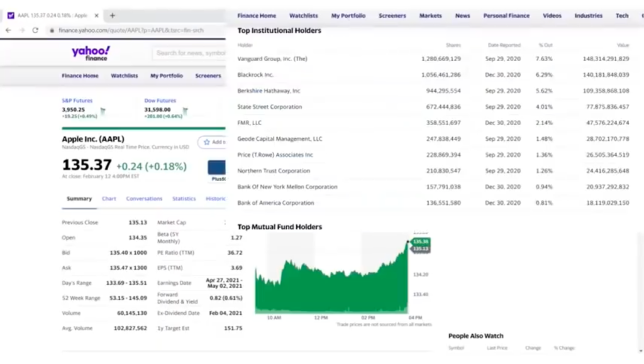Viewport: 644px width, 364px height.
Task: Reload the page with the refresh icon
Action: 35,30
